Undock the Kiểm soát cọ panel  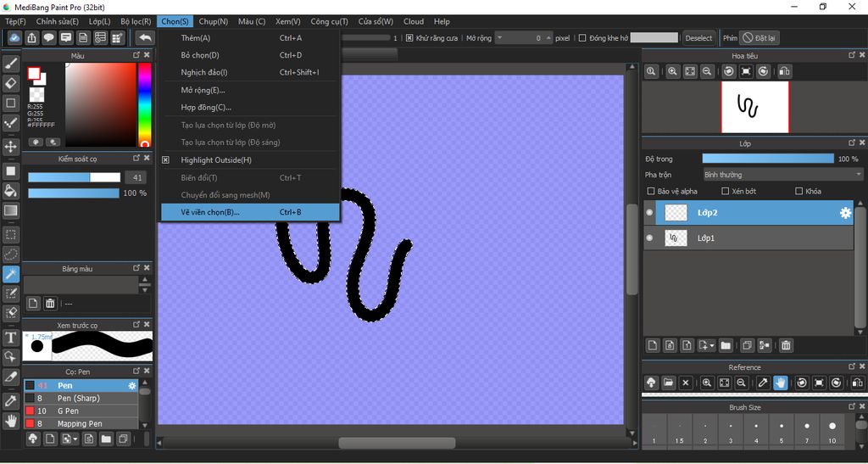click(136, 159)
